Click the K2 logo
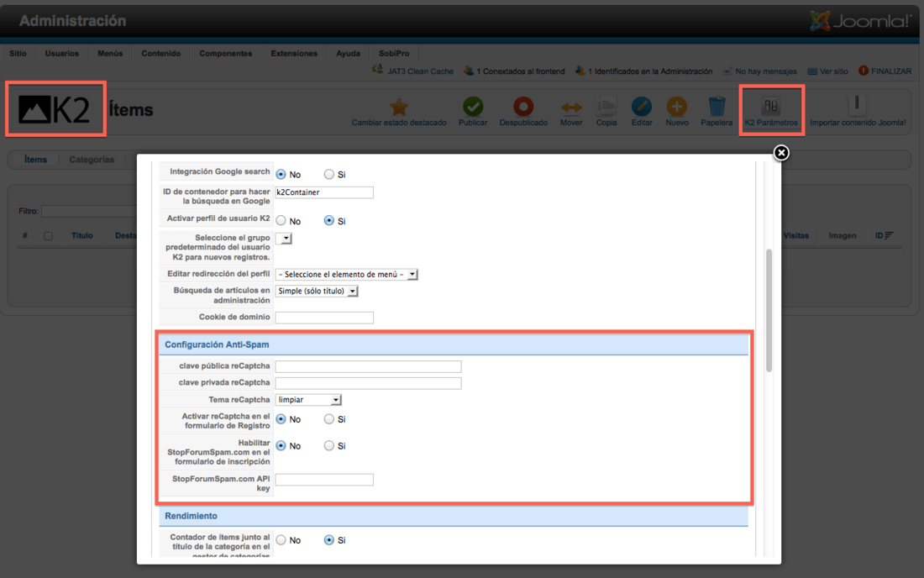 [x=55, y=109]
